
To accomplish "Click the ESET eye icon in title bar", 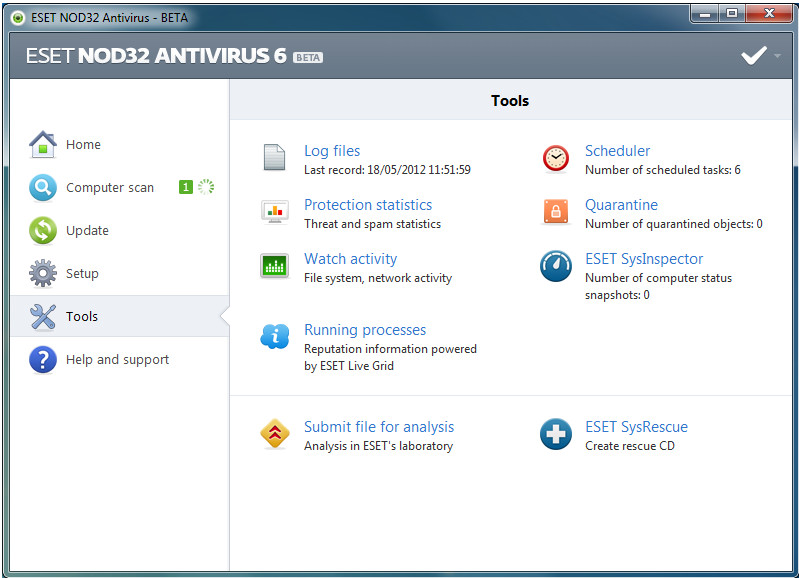I will pyautogui.click(x=18, y=18).
